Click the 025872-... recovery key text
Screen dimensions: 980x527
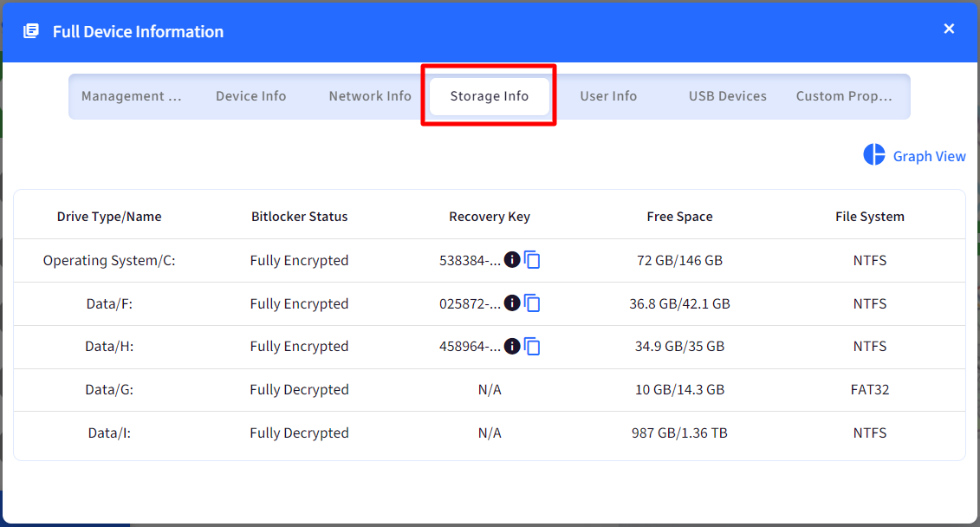[470, 304]
